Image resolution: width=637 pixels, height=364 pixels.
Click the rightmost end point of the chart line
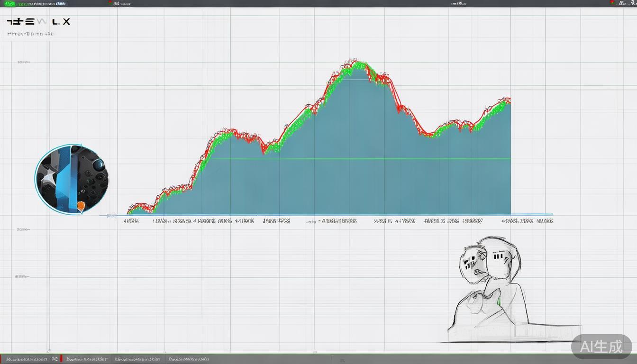[x=510, y=100]
